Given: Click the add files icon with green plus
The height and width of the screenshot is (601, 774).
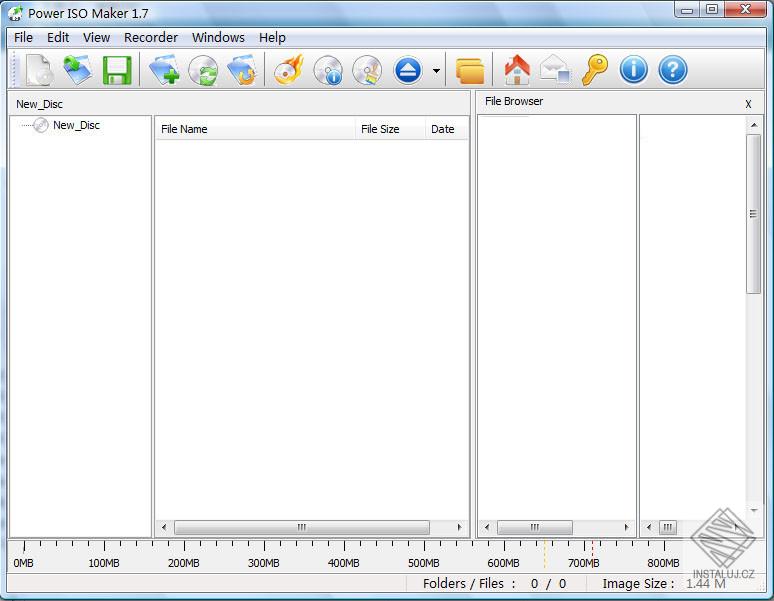Looking at the screenshot, I should coord(164,70).
